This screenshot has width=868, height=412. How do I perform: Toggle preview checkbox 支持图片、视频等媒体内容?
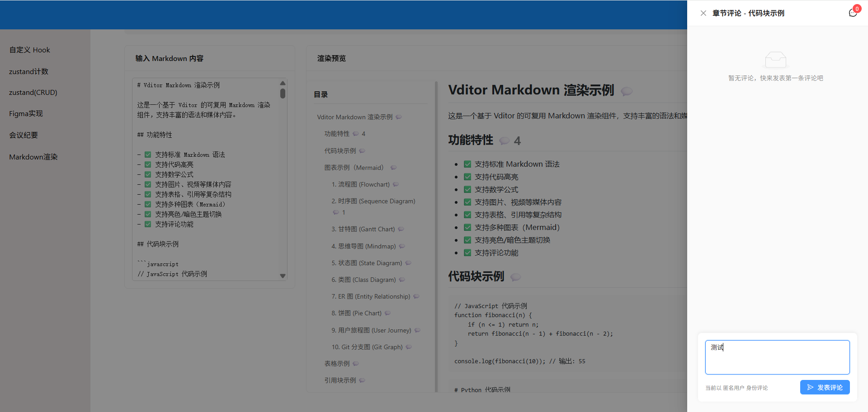(467, 202)
